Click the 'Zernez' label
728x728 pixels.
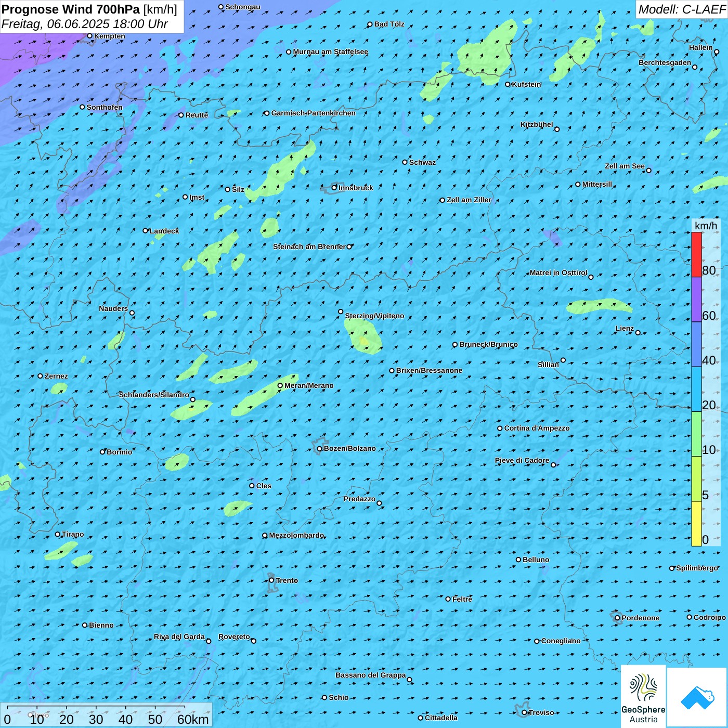coord(56,376)
